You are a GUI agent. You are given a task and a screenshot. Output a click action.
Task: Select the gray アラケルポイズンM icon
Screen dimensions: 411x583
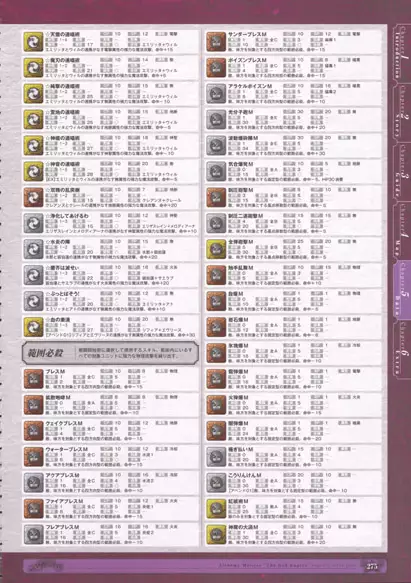click(x=216, y=93)
